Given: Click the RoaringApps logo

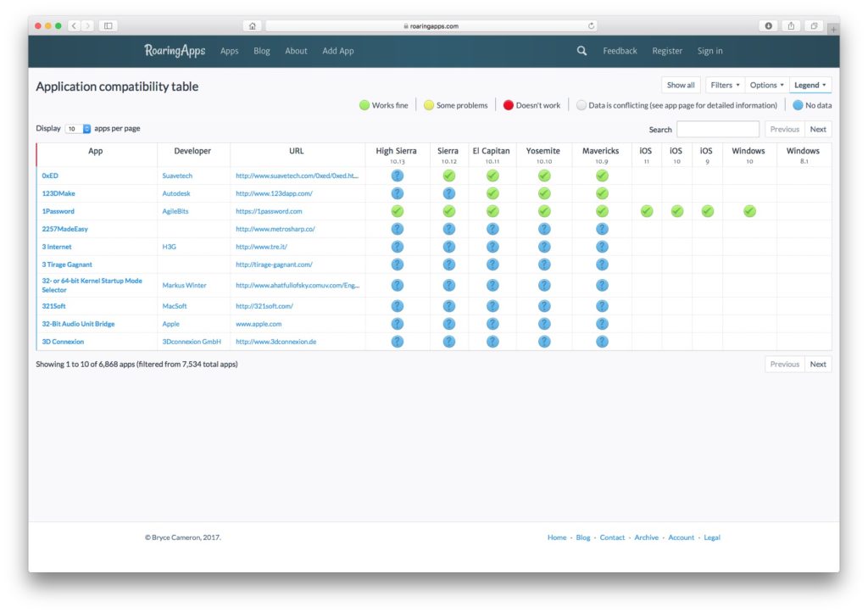Looking at the screenshot, I should pyautogui.click(x=175, y=50).
